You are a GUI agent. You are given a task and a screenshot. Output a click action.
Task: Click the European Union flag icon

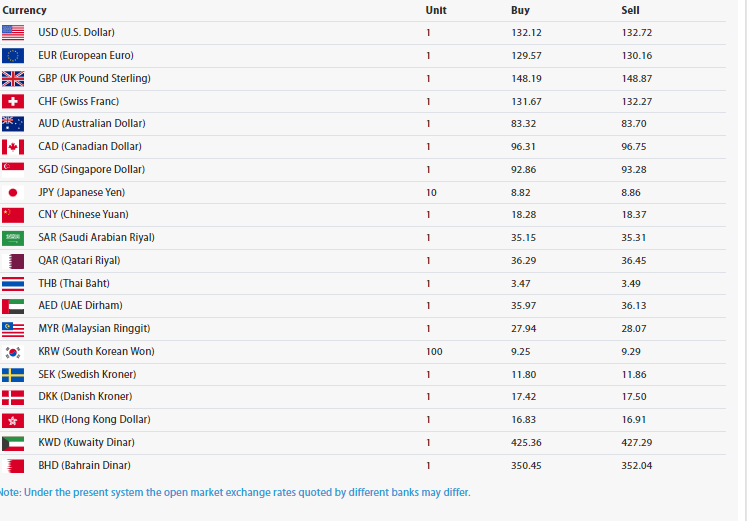point(13,55)
